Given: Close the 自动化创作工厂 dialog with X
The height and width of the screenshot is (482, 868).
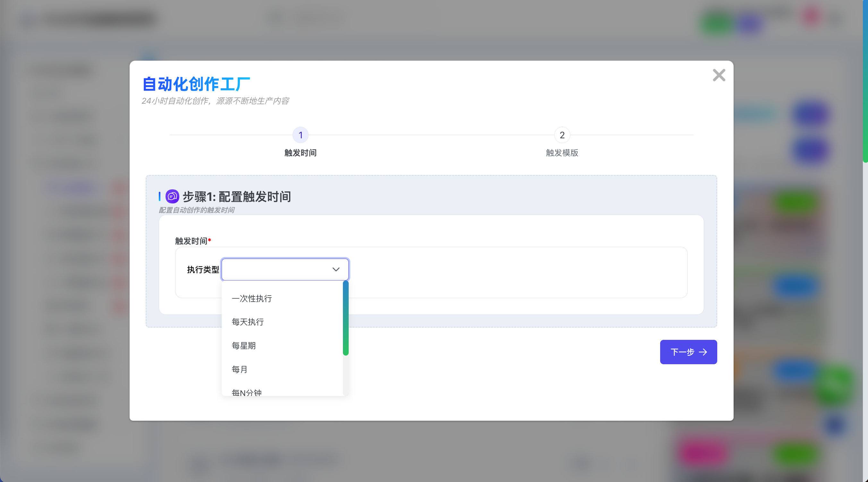Looking at the screenshot, I should click(719, 75).
